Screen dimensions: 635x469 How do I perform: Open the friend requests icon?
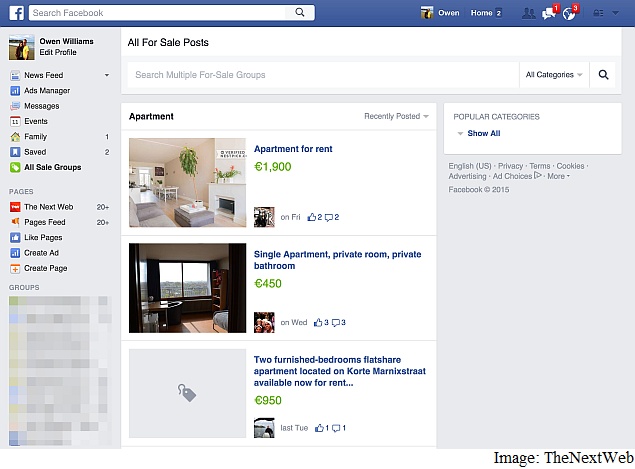tap(528, 13)
